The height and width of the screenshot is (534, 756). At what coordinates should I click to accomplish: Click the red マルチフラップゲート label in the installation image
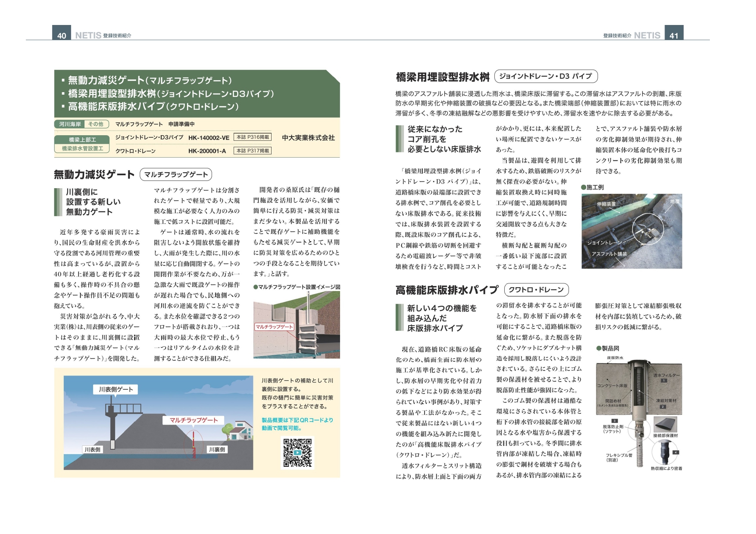pyautogui.click(x=274, y=327)
